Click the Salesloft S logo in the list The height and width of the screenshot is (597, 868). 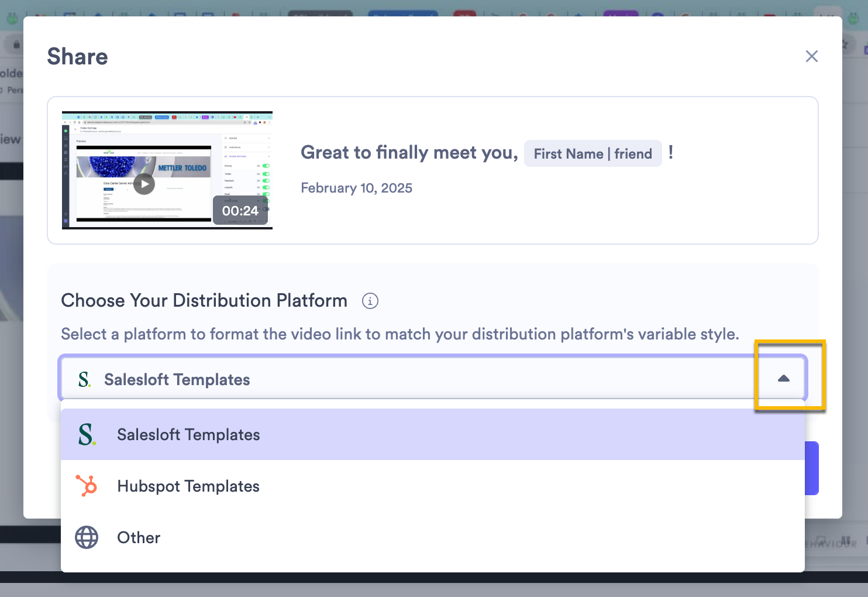click(x=87, y=434)
